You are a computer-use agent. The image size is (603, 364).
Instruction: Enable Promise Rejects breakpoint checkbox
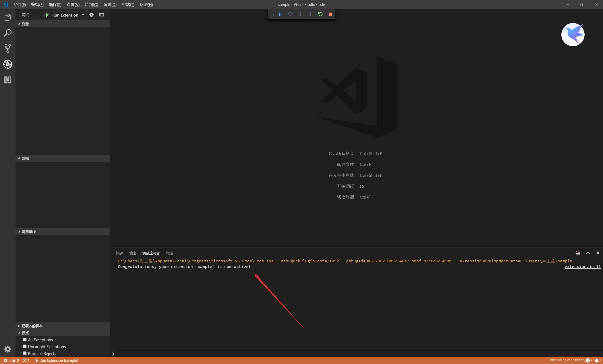click(24, 353)
